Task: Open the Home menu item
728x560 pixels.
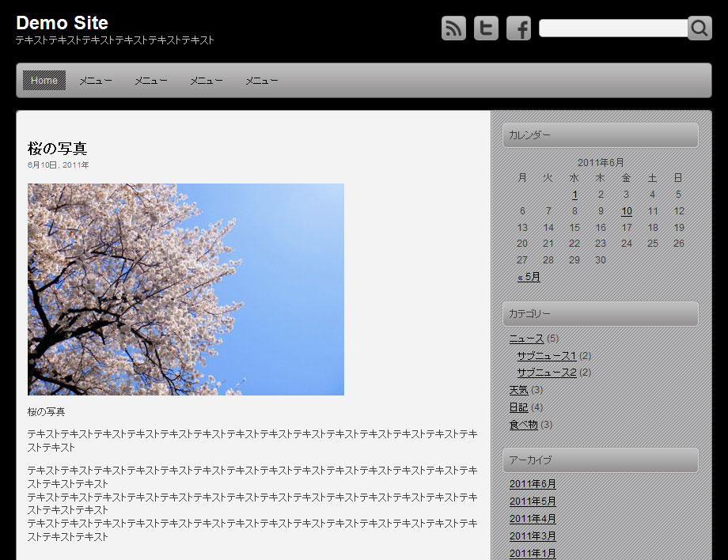Action: [44, 80]
